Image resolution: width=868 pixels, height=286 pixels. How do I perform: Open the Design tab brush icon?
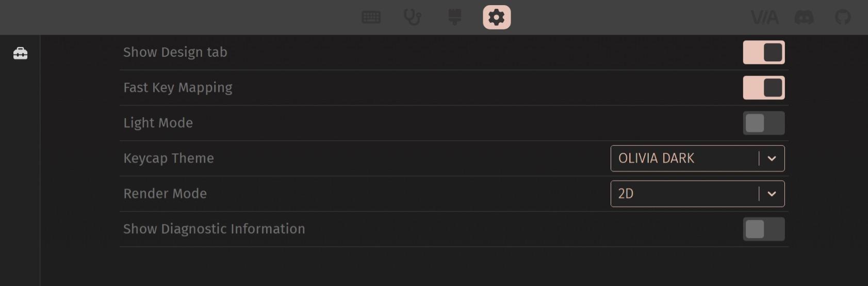point(454,18)
